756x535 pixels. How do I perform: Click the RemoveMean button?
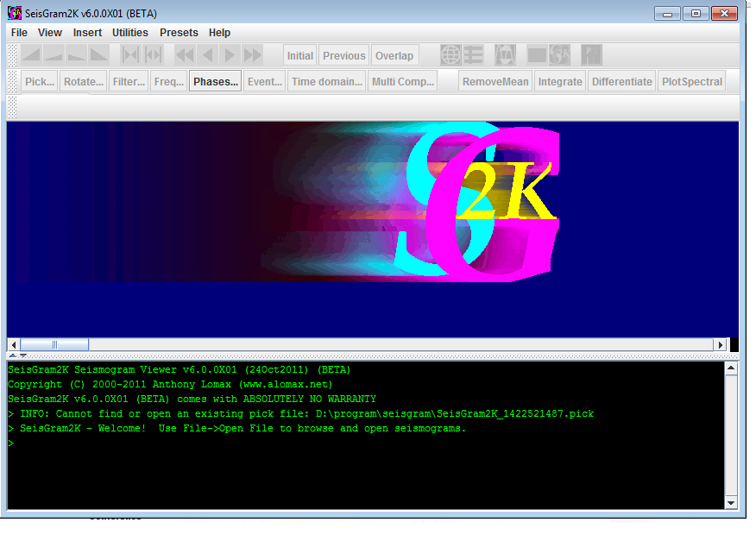(495, 81)
